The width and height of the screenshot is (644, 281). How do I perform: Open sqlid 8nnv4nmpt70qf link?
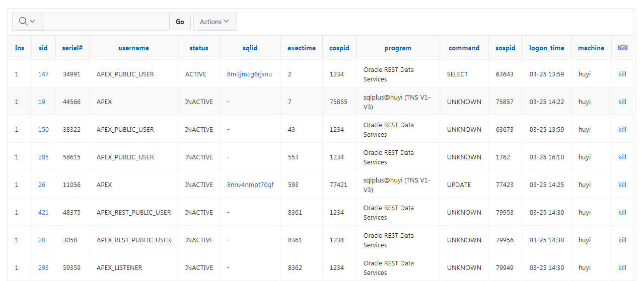250,185
